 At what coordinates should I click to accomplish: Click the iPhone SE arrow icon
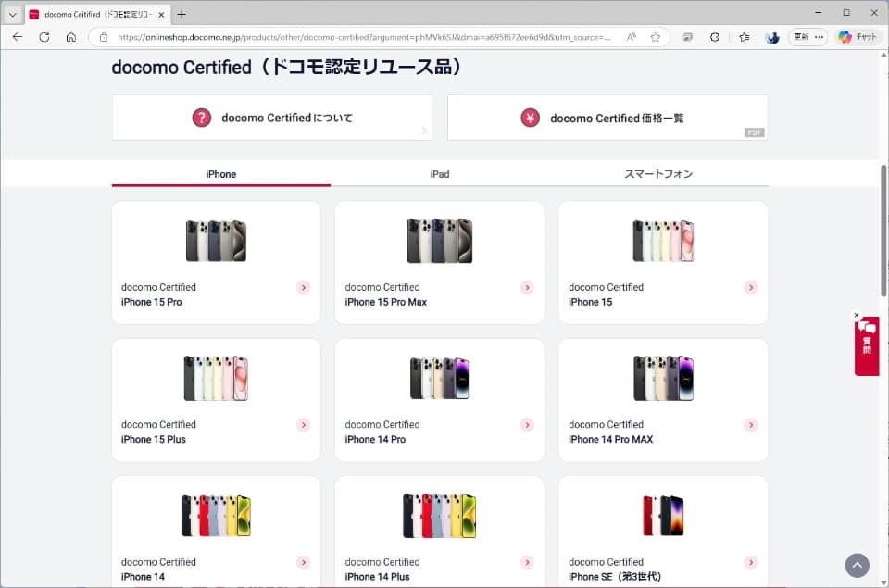tap(751, 562)
